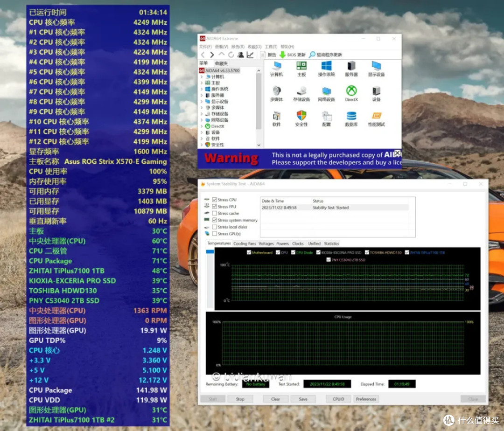Uncheck the Stress system memory checkbox
This screenshot has height=431, width=504.
tap(214, 220)
